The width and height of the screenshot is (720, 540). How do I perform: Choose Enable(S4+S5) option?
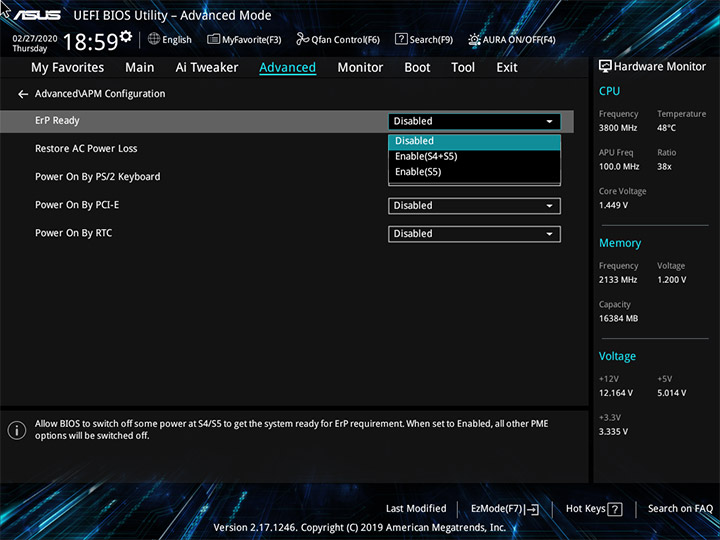474,157
